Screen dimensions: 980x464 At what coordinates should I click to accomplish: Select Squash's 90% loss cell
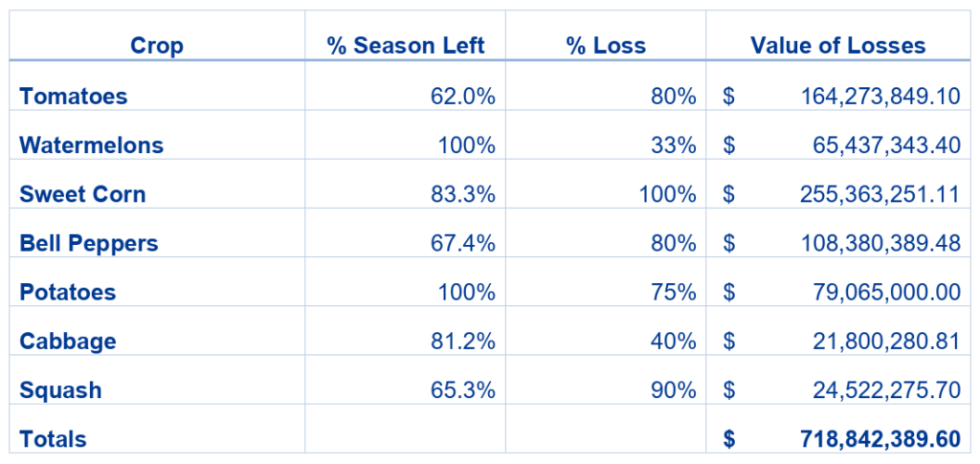pos(674,390)
